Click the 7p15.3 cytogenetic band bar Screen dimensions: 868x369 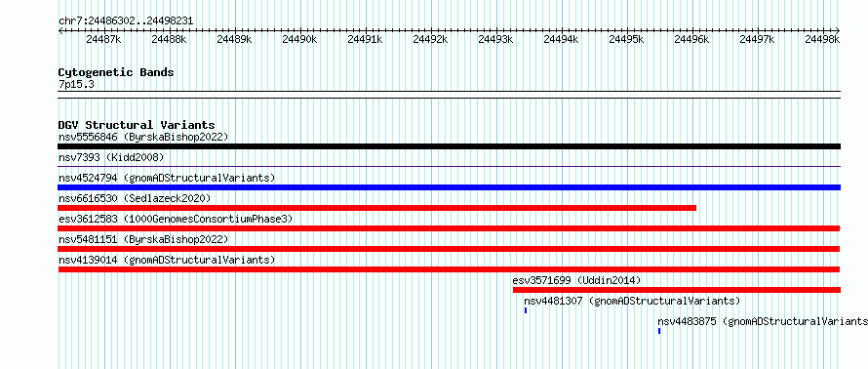(x=449, y=95)
